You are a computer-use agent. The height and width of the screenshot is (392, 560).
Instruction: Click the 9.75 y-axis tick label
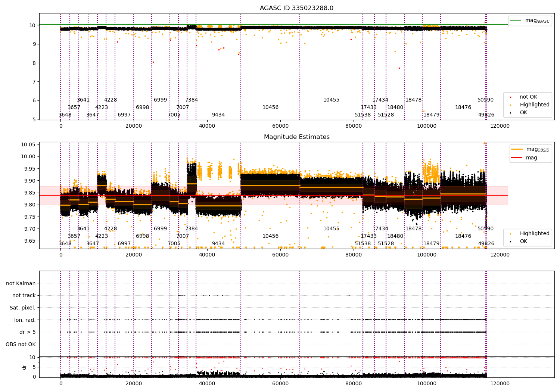pos(30,217)
